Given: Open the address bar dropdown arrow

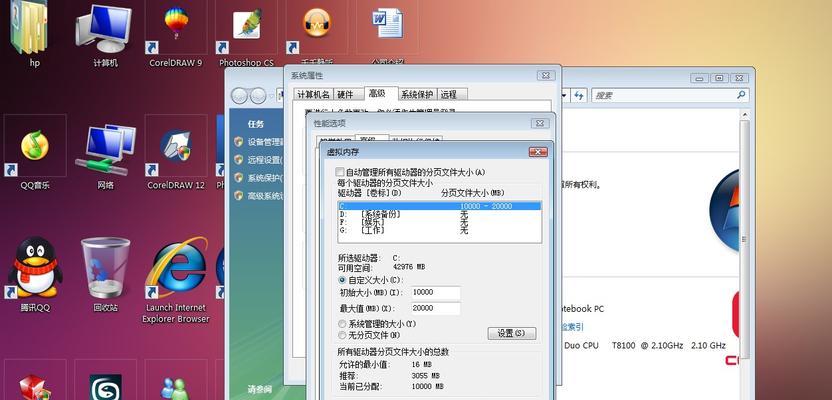Looking at the screenshot, I should point(566,95).
